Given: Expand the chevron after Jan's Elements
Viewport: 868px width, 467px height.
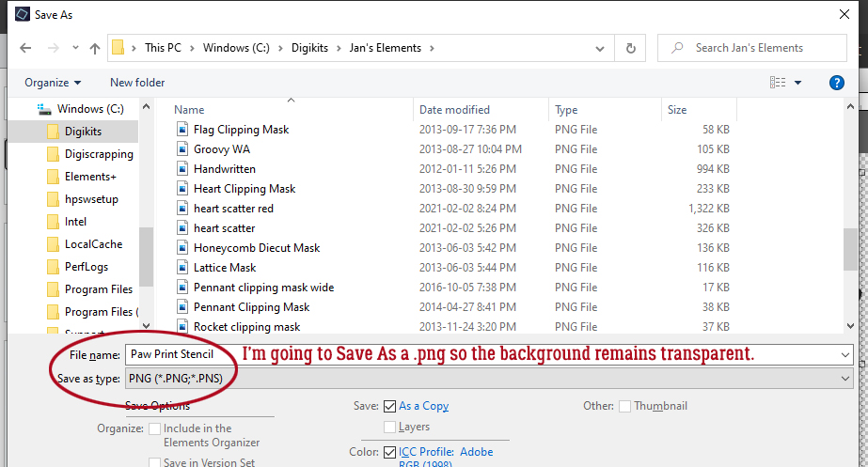Looking at the screenshot, I should (x=432, y=48).
